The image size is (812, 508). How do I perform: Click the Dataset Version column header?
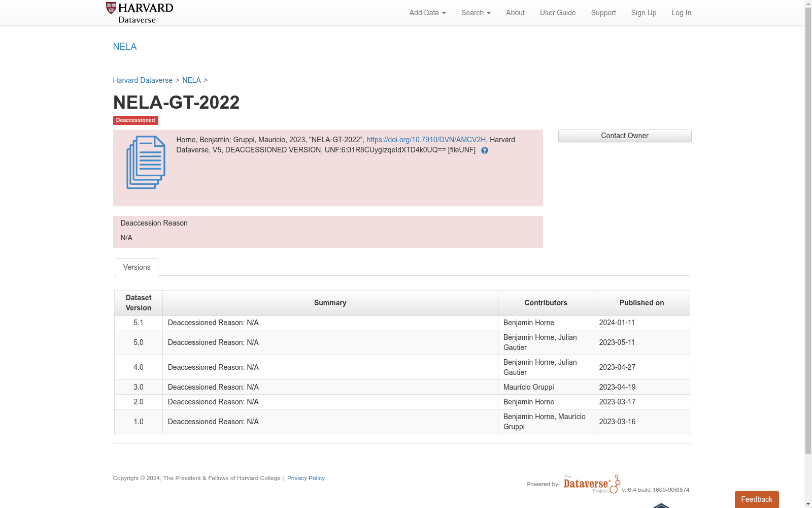tap(139, 303)
